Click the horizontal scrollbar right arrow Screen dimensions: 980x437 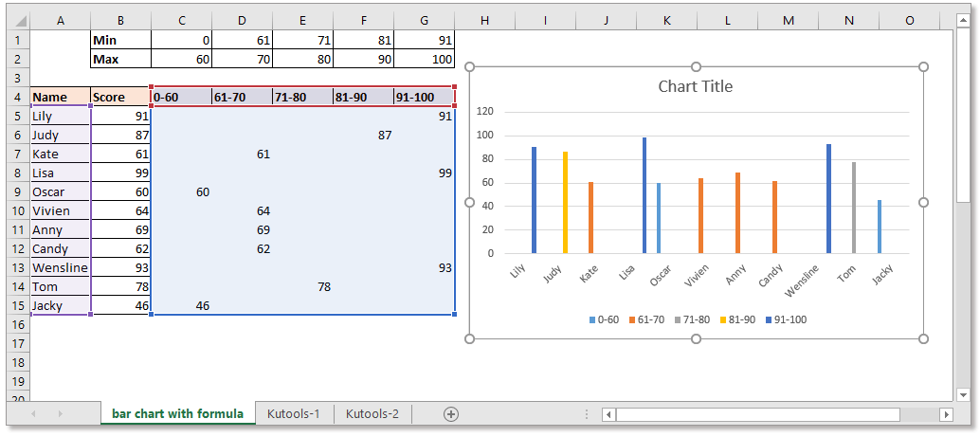click(945, 414)
